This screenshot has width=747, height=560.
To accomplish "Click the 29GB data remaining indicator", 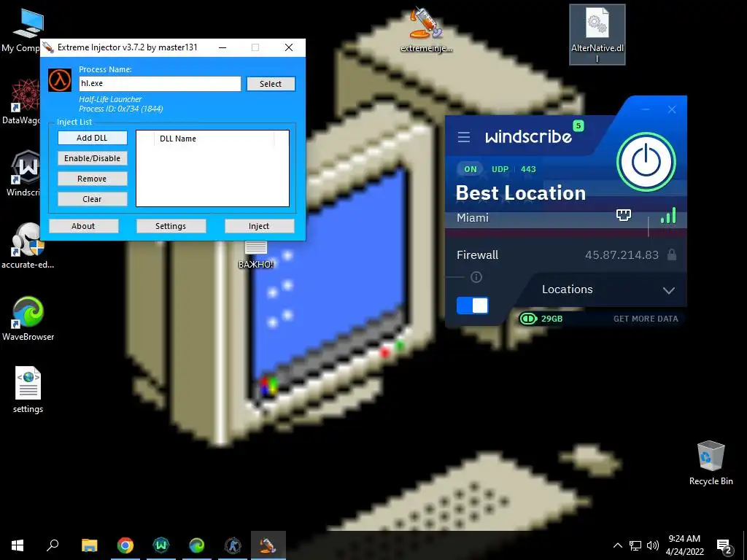I will pos(541,319).
